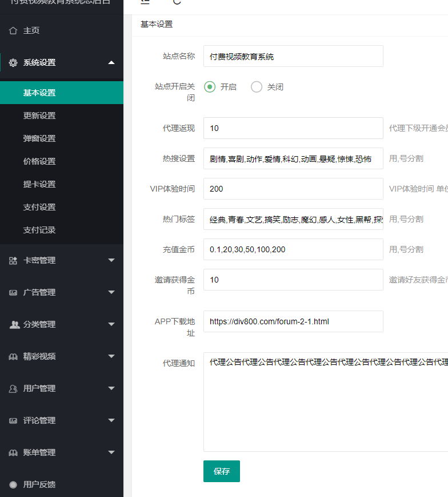Select the 开启 radio button
This screenshot has height=497, width=448.
(x=210, y=87)
